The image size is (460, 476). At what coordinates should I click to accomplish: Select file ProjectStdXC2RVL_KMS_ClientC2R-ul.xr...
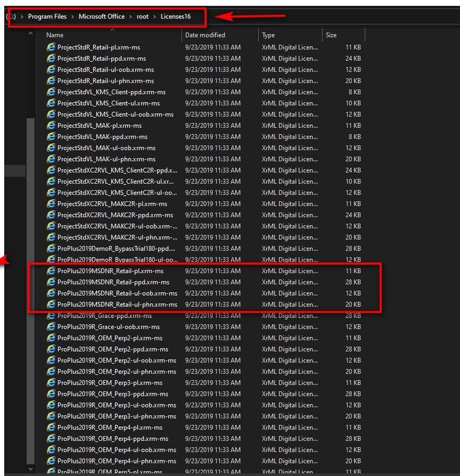[x=115, y=181]
